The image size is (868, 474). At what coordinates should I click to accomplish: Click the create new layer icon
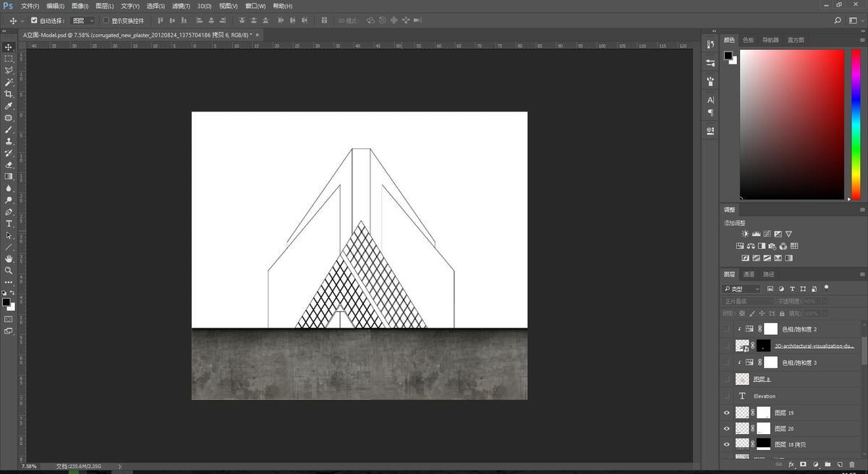pos(840,464)
